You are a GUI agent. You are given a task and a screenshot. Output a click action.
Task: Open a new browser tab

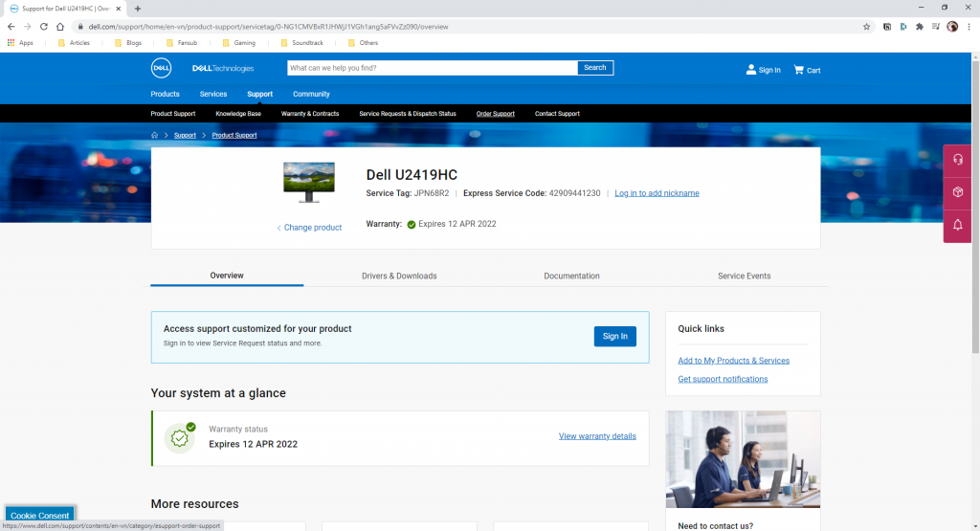[138, 9]
